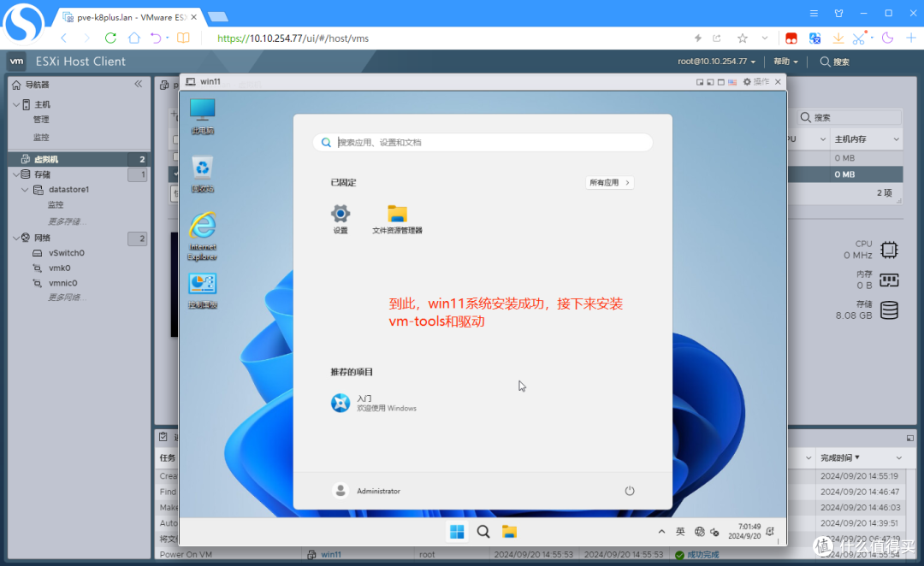
Task: Open the taskbar clock 7:01:49
Action: coord(744,531)
